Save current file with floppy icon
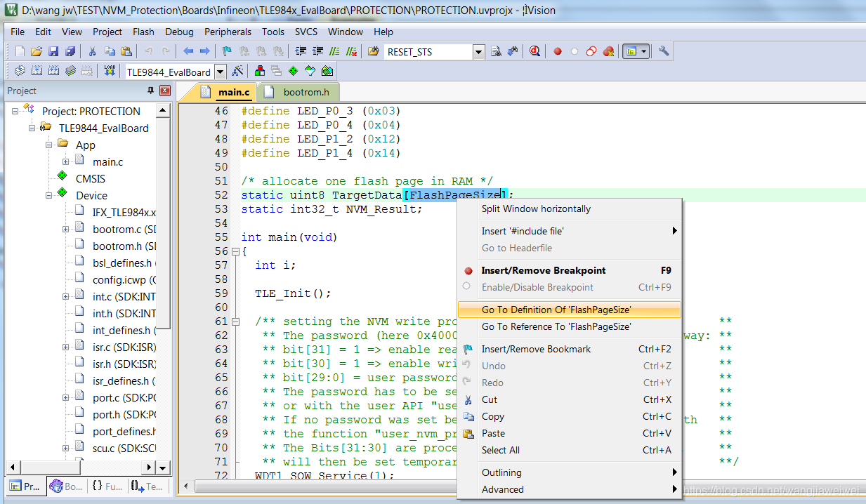The image size is (866, 504). [x=53, y=51]
